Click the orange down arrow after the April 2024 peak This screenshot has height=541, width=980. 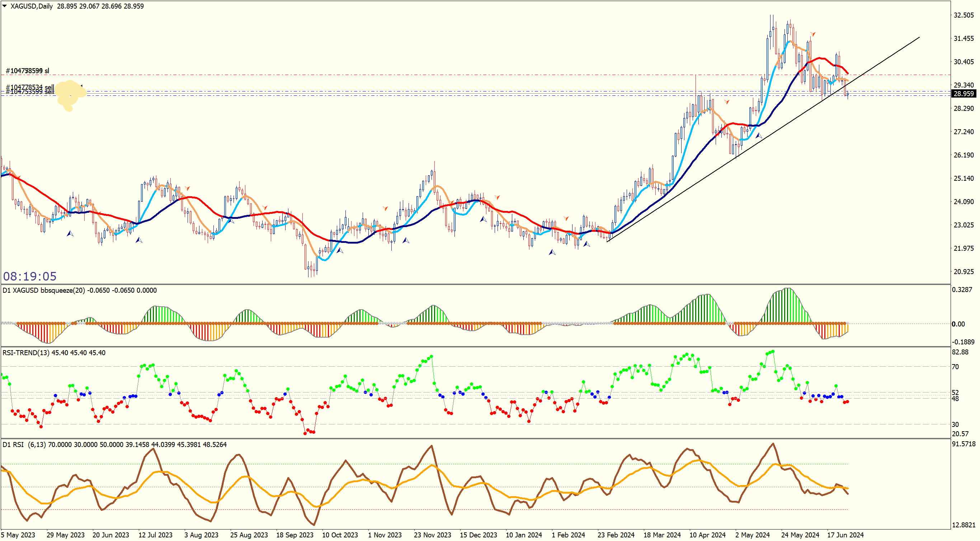pos(727,102)
